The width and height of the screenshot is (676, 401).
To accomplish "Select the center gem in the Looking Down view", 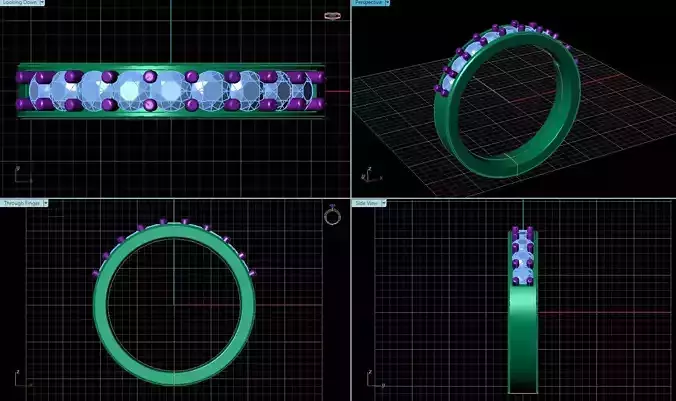I will pyautogui.click(x=171, y=91).
